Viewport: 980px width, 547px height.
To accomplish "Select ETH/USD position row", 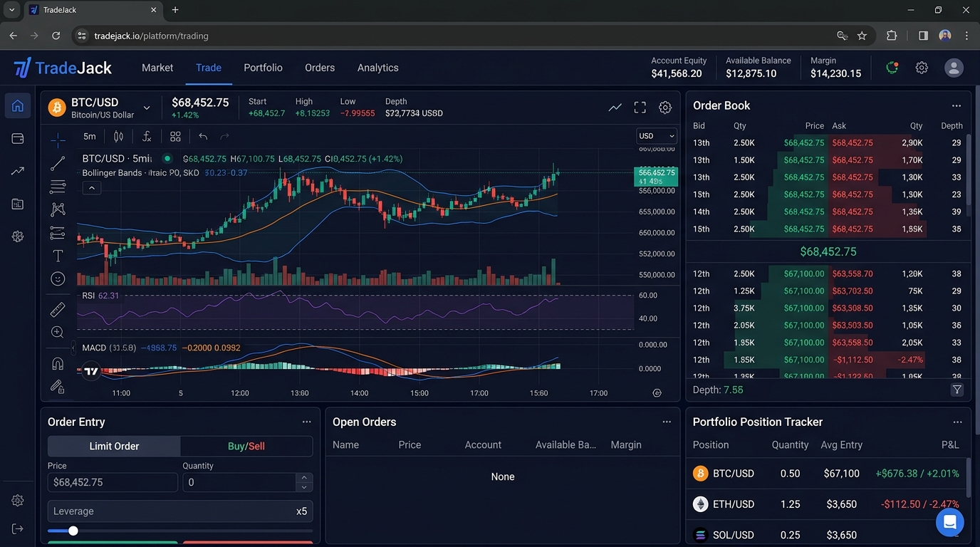I will pyautogui.click(x=828, y=504).
